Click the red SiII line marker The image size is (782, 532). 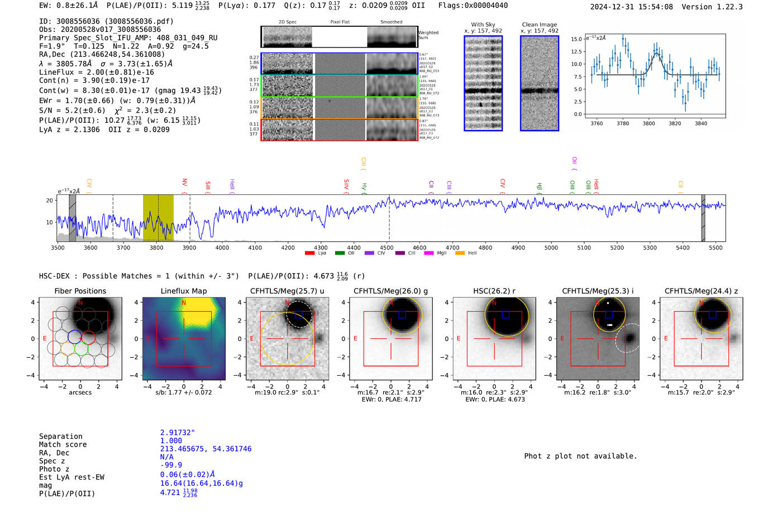(208, 187)
